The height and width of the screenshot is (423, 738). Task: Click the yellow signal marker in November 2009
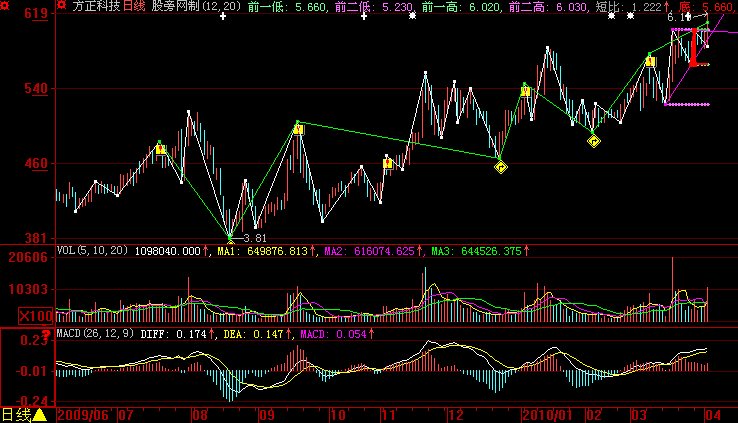coord(387,163)
